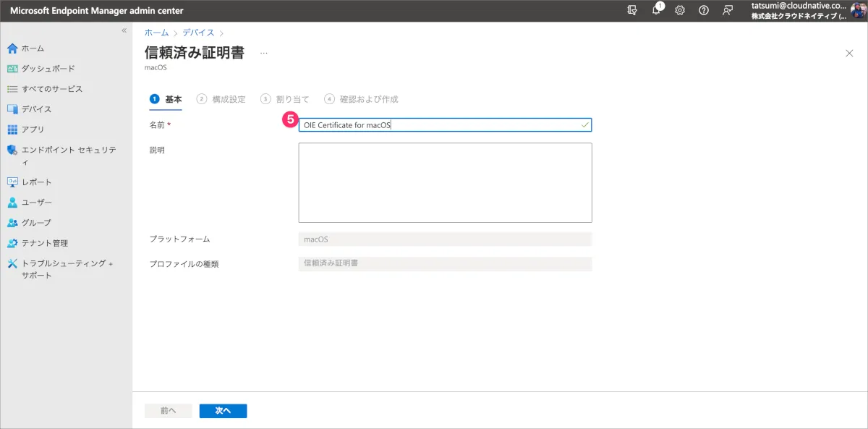Image resolution: width=868 pixels, height=429 pixels.
Task: Open the feedback icon in header
Action: [728, 10]
